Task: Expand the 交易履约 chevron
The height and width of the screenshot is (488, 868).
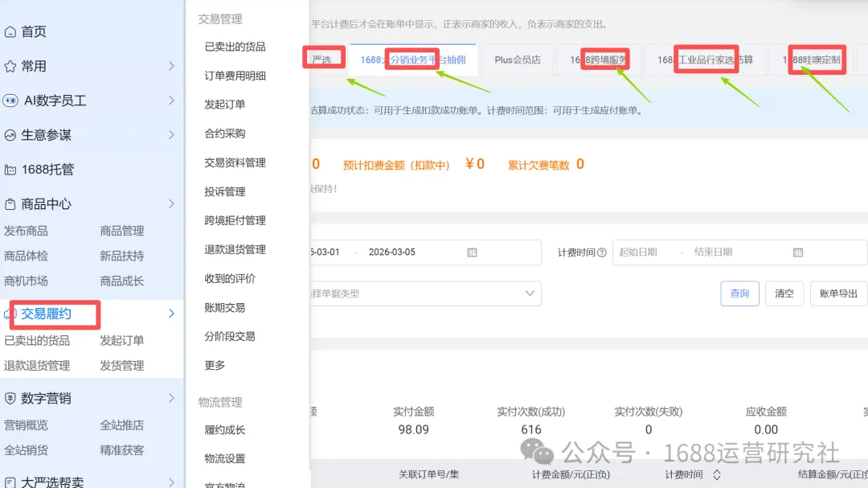Action: (x=172, y=314)
